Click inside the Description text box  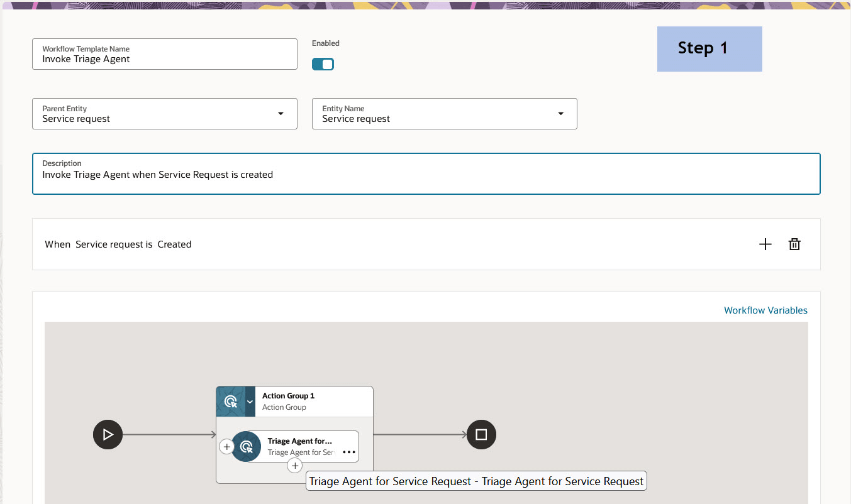pyautogui.click(x=426, y=174)
